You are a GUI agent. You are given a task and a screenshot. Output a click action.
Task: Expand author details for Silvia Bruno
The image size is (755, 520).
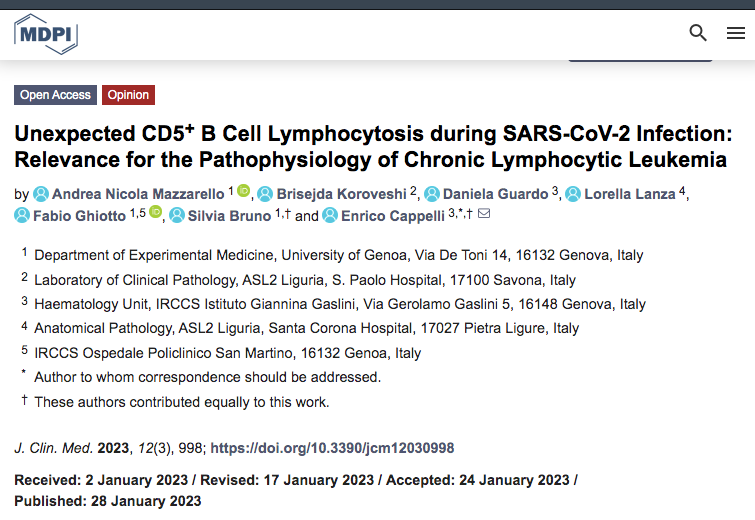[229, 215]
